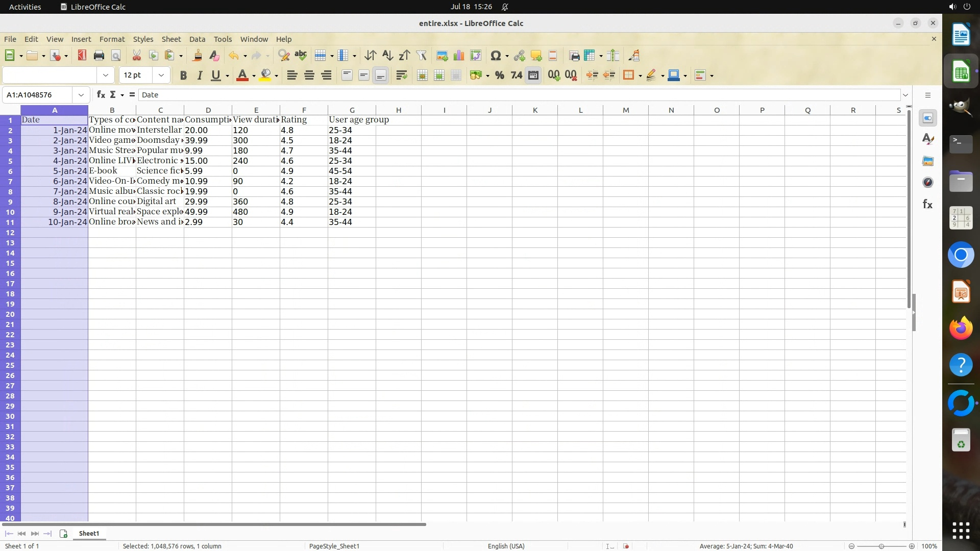Open the Borders dropdown arrow
Viewport: 980px width, 551px height.
tap(640, 76)
